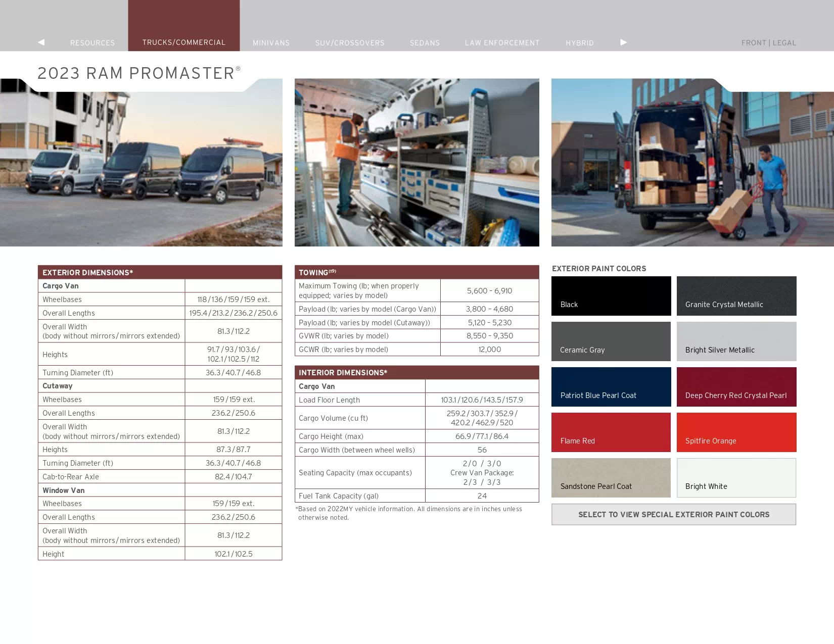Viewport: 834px width, 644px height.
Task: Click the '5,600 – 6,910' towing value
Action: point(490,291)
